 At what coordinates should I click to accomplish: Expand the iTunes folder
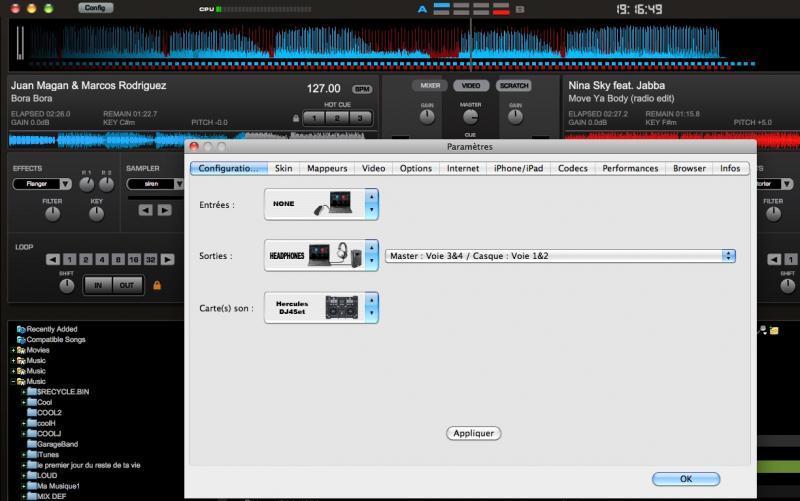click(23, 455)
